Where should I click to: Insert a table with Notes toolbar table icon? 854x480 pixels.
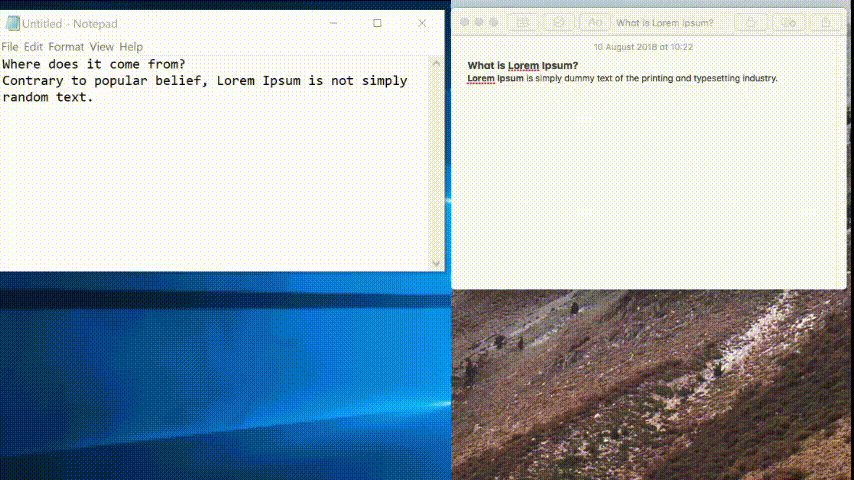coord(523,22)
